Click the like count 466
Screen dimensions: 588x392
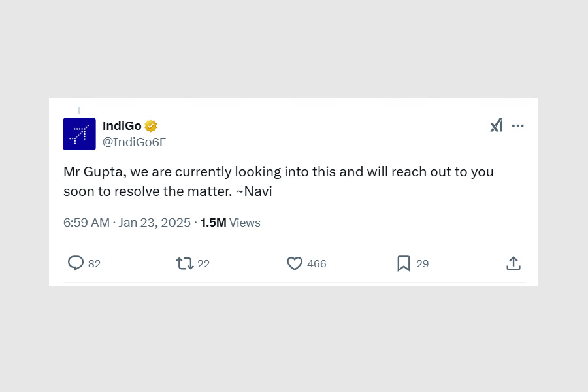(316, 264)
